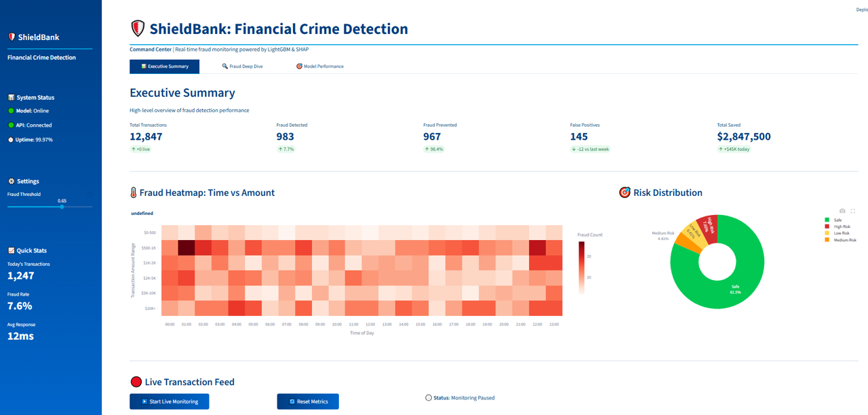Click the green API Connected indicator dot
This screenshot has height=415, width=868.
click(11, 125)
